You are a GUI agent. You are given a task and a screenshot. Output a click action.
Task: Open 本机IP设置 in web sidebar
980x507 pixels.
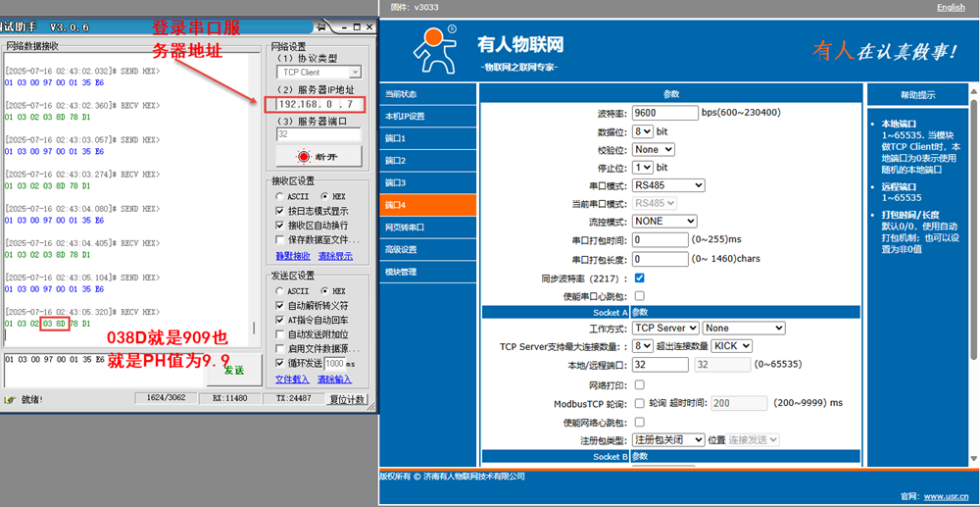pyautogui.click(x=427, y=117)
